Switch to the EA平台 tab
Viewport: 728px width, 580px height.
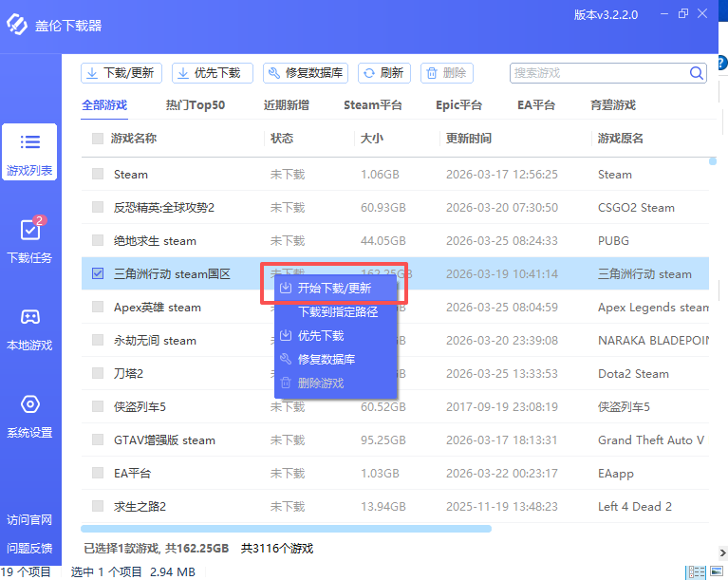(536, 105)
